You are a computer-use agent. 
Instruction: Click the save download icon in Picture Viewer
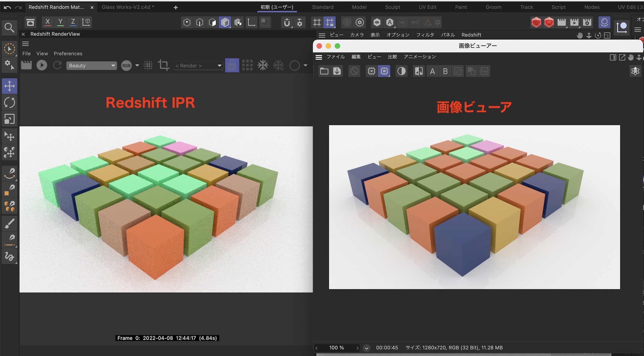tap(337, 71)
